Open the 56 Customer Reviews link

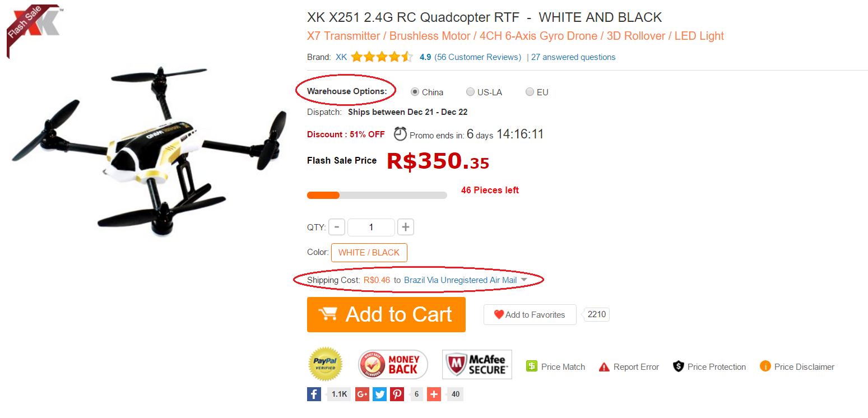click(478, 57)
